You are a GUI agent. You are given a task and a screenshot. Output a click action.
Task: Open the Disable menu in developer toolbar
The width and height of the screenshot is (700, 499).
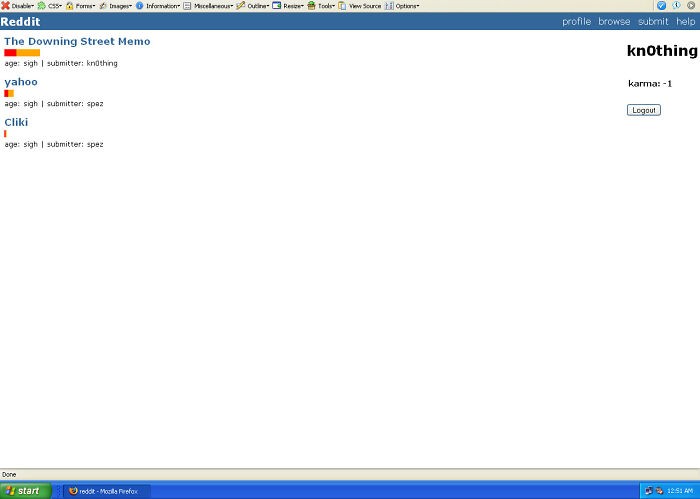click(x=18, y=6)
